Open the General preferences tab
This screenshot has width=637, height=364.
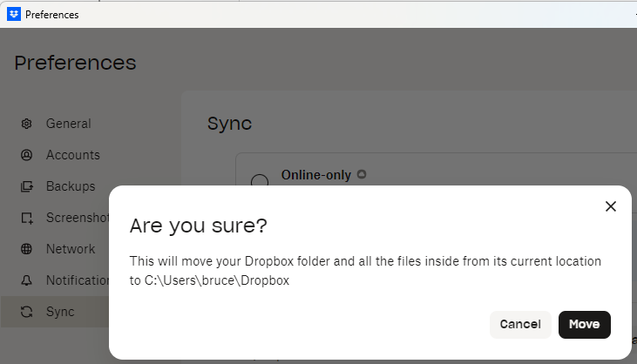click(x=68, y=124)
